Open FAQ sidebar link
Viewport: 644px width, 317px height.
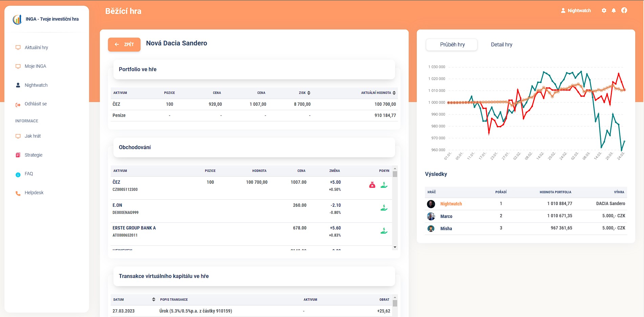coord(29,174)
